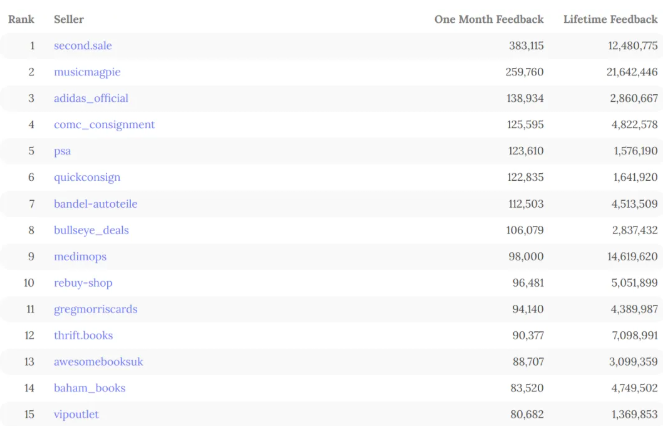The height and width of the screenshot is (426, 663).
Task: Select lifetime feedback value 7,098,991
Action: [x=635, y=335]
